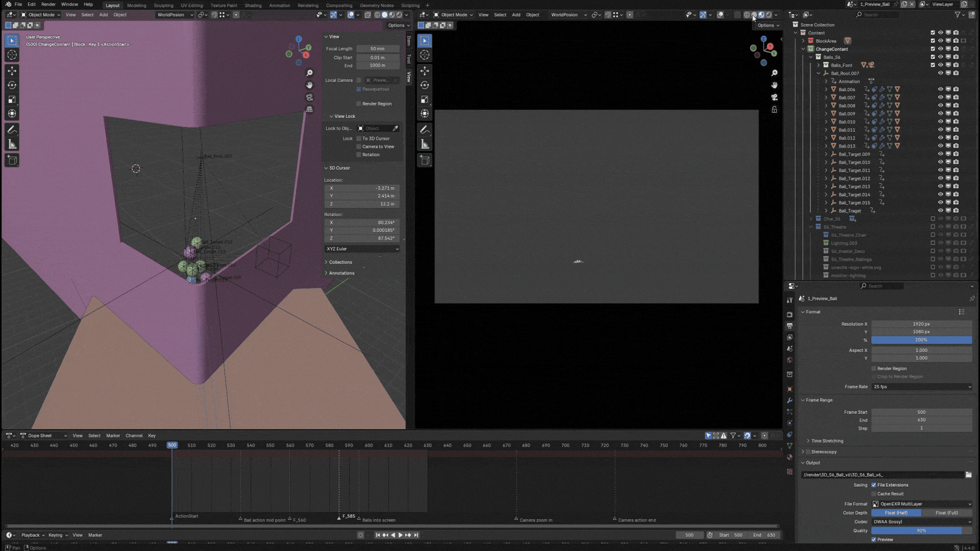Select the Rotate tool in left viewport
This screenshot has height=551, width=980.
coord(12,85)
